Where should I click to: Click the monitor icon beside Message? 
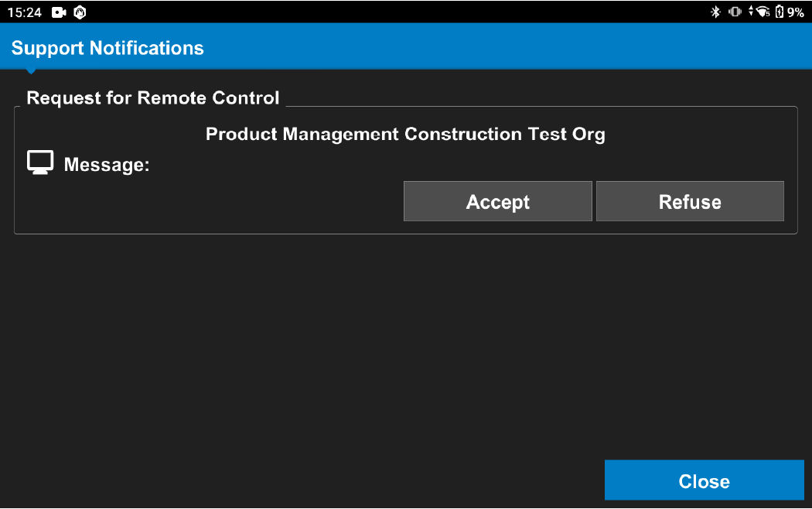[x=40, y=163]
